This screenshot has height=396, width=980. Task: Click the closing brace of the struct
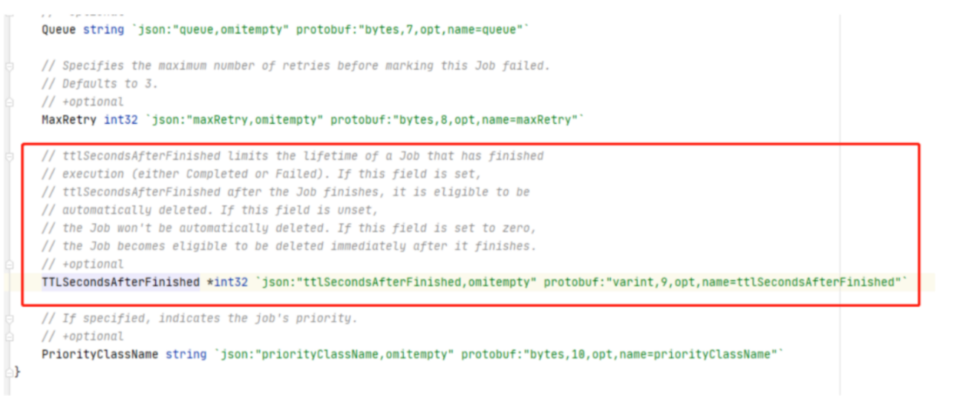click(18, 372)
